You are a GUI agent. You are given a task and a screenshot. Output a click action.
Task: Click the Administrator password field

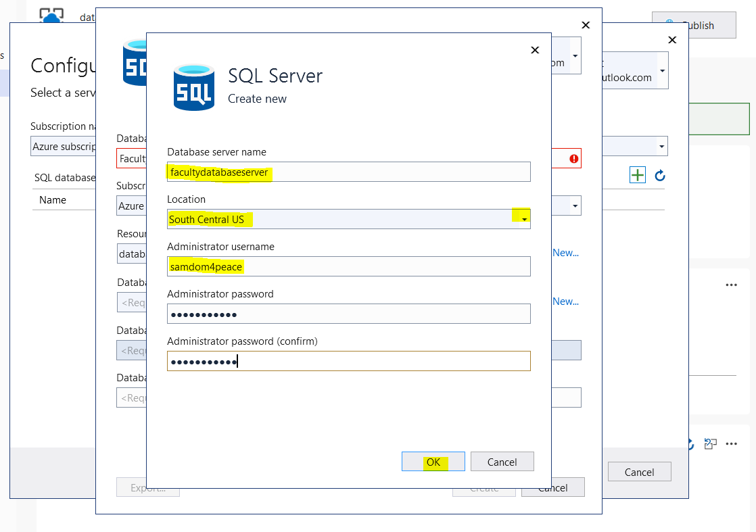point(349,314)
